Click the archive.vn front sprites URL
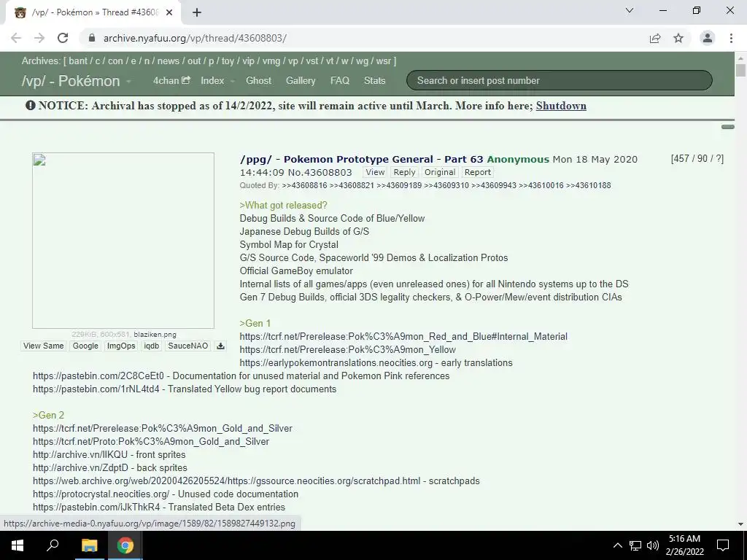 click(x=80, y=455)
